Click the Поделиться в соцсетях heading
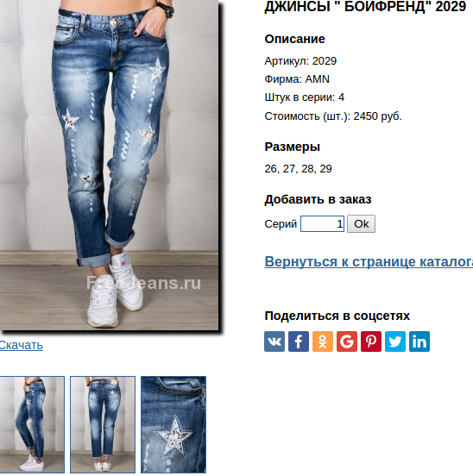Screen dimensions: 473x476 pos(337,316)
